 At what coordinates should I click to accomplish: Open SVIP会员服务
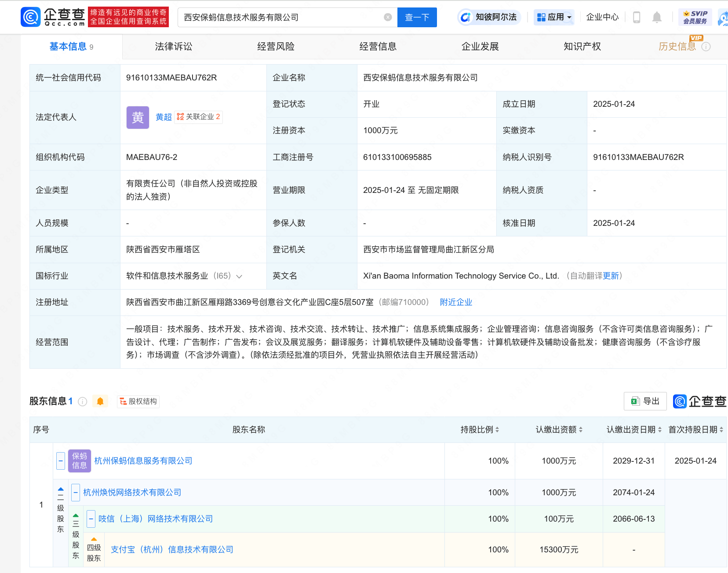(x=695, y=17)
